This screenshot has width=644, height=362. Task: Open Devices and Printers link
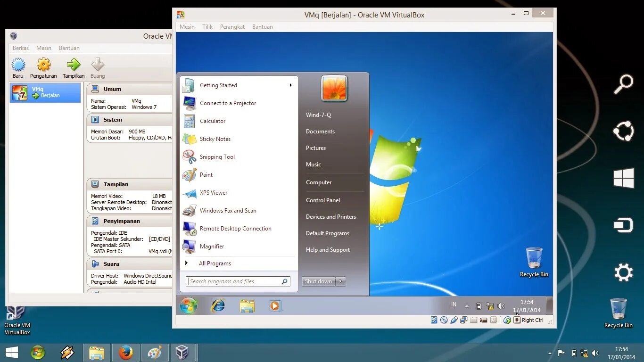tap(331, 217)
